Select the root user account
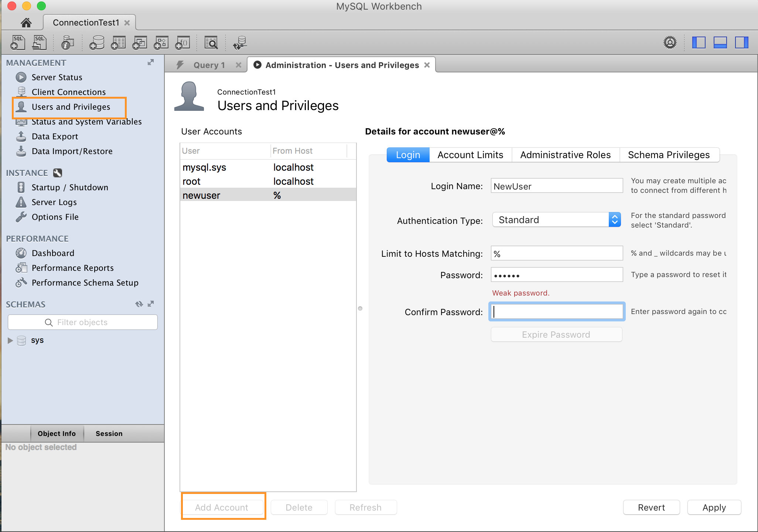The image size is (758, 532). (268, 181)
